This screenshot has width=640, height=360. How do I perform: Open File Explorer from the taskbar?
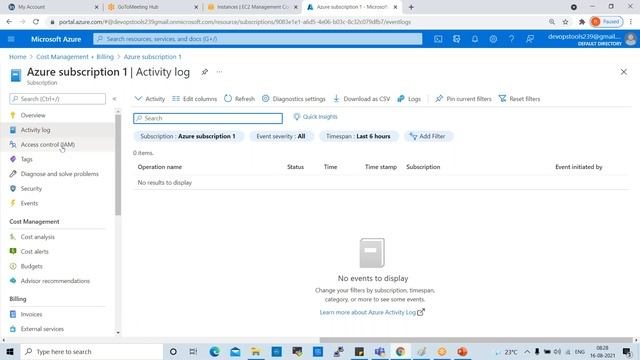pyautogui.click(x=256, y=351)
